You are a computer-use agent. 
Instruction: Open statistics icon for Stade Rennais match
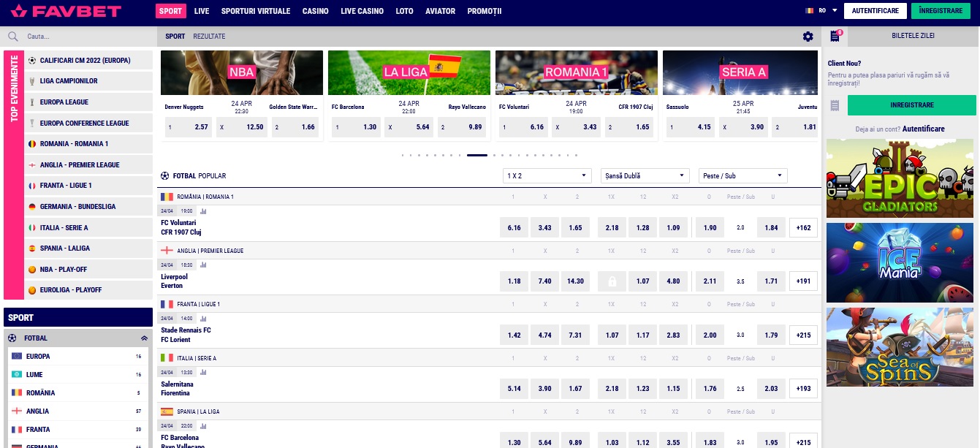pos(203,319)
